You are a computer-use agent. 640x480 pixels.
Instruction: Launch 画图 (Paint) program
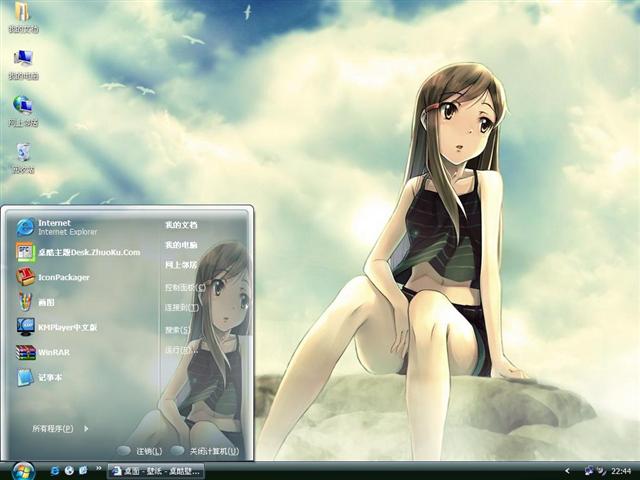(x=45, y=302)
